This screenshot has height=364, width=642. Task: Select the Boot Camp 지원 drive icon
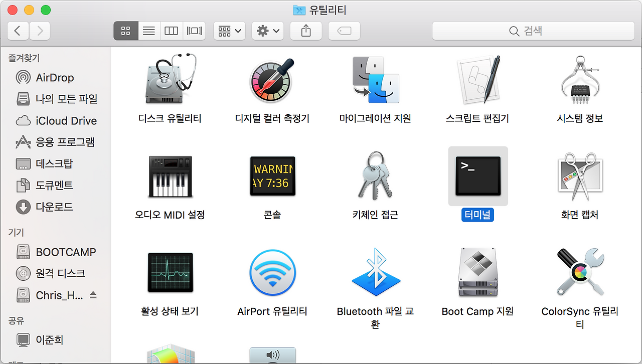[x=477, y=273]
